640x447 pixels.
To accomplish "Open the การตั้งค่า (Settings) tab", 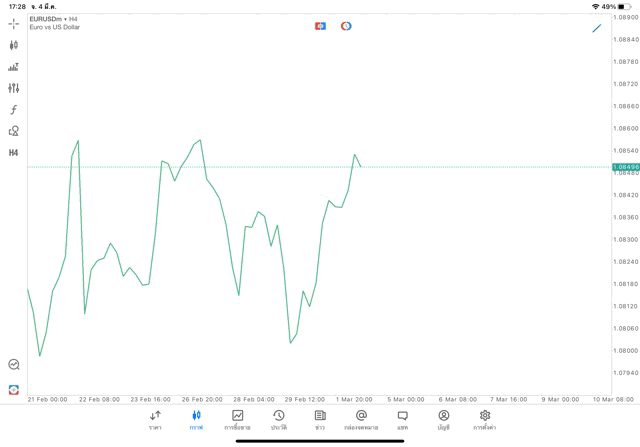I will click(x=485, y=420).
